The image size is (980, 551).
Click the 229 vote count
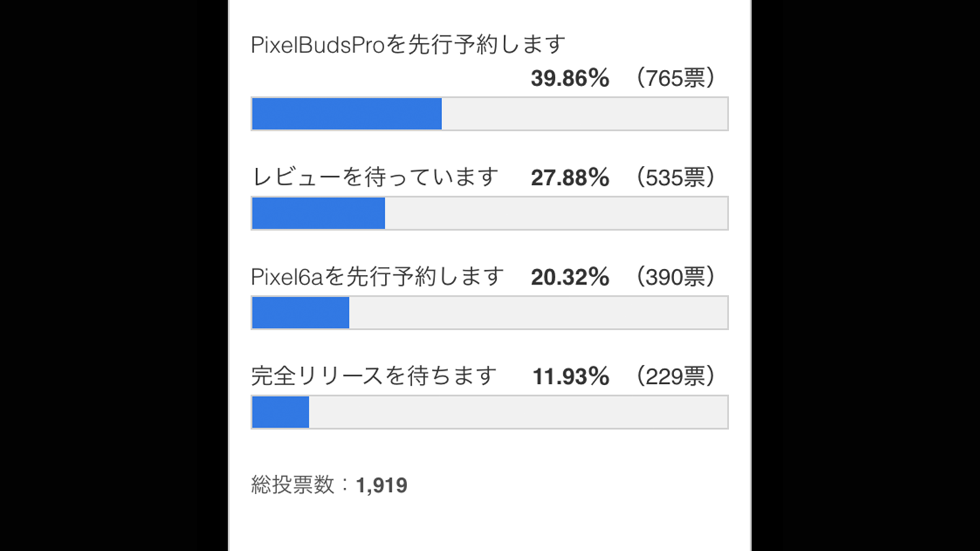tap(676, 377)
